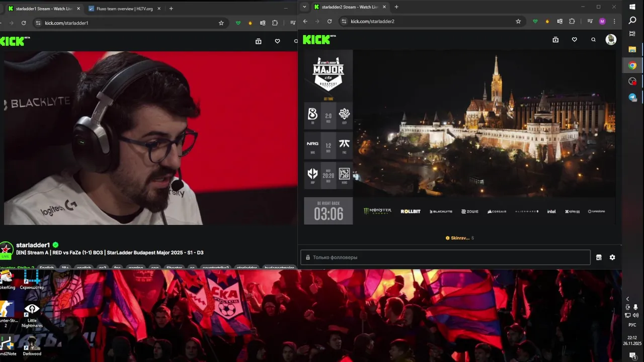Open the following heart icon in starladder1 window

pos(277,41)
